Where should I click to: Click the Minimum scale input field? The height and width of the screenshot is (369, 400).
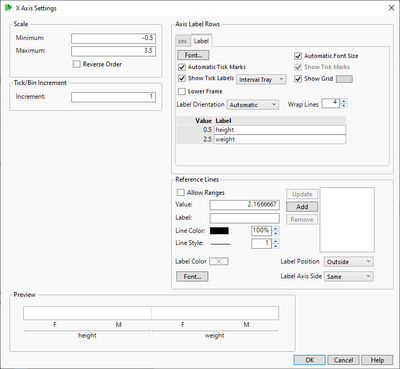coord(113,38)
